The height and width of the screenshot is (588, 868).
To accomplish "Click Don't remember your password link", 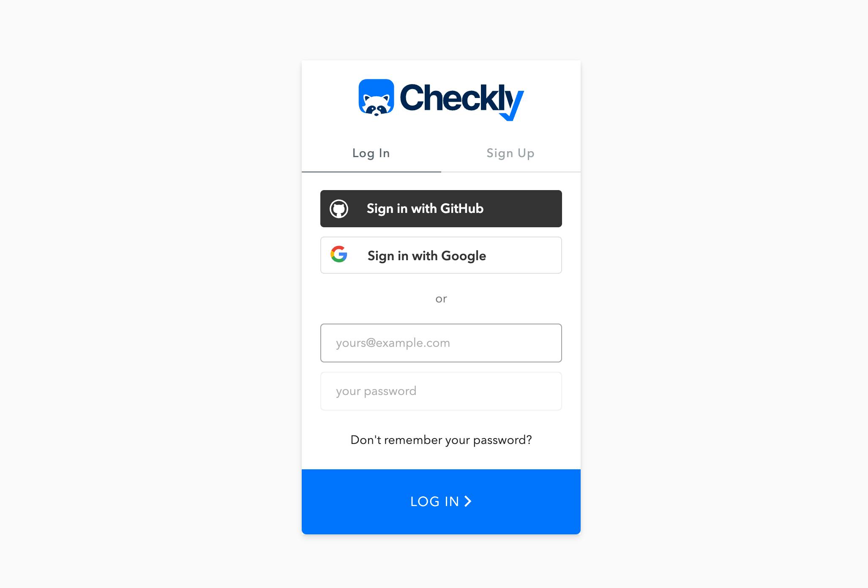I will [441, 440].
